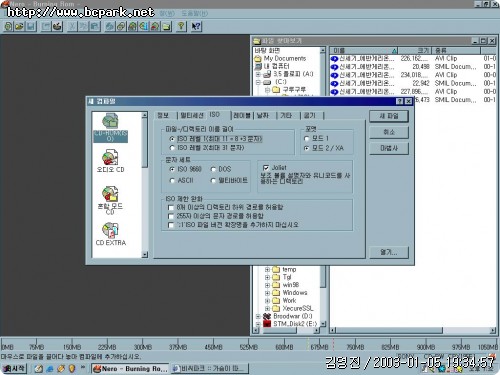Click the icon of the 20,498 SMIL file
Image resolution: width=500 pixels, height=375 pixels.
(334, 67)
